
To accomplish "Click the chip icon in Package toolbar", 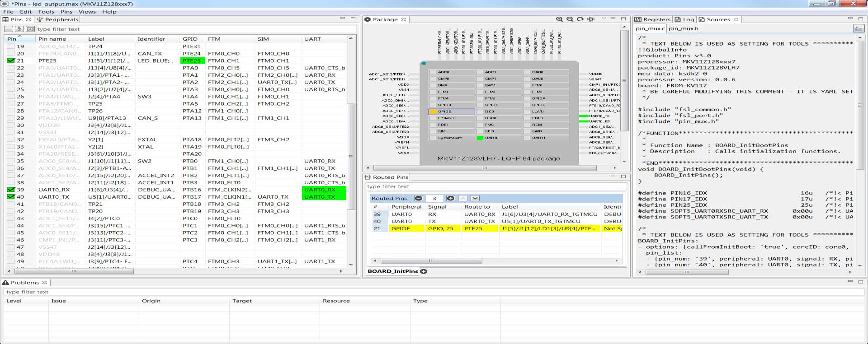I will tap(591, 19).
